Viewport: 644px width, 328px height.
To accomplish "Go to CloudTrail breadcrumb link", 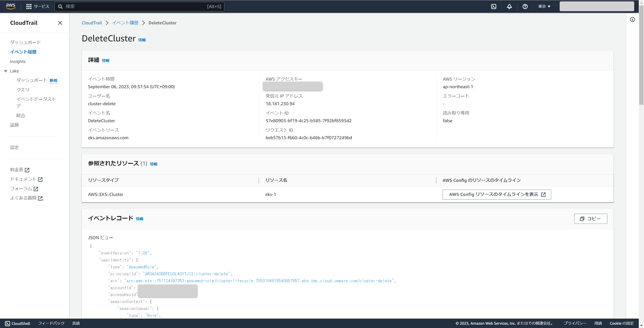I will (x=92, y=23).
